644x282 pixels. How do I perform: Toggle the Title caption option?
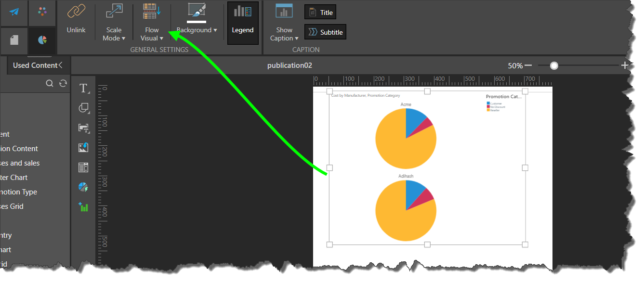[x=320, y=13]
